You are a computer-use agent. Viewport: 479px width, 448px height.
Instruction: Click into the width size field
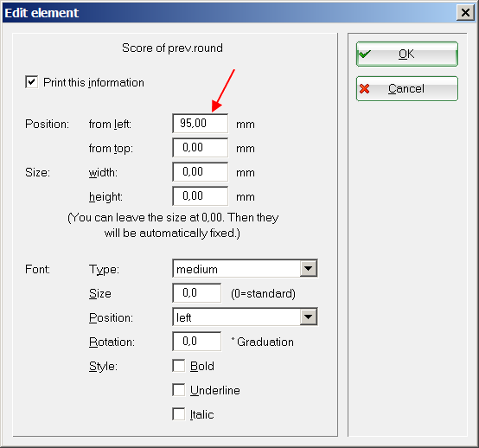(x=200, y=172)
